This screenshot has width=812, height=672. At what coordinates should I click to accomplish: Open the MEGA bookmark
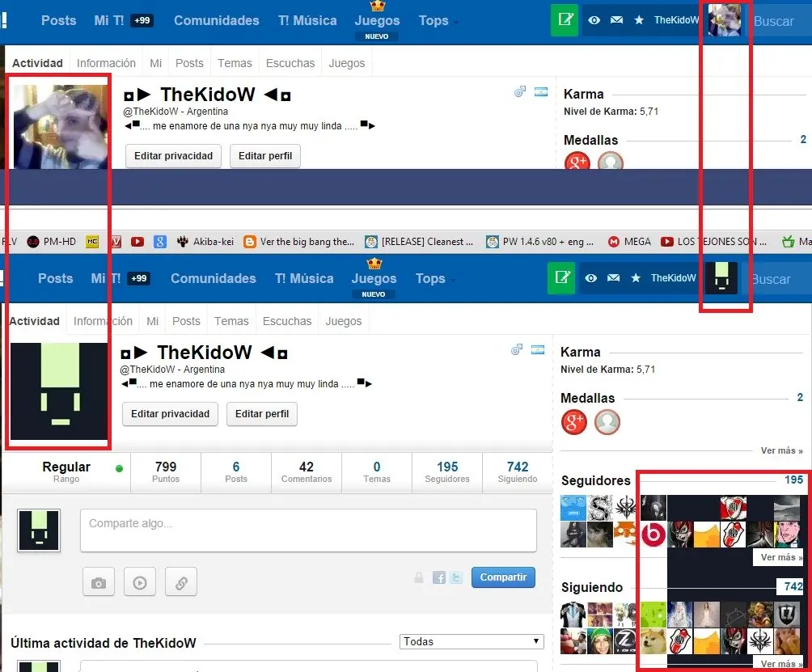coord(629,242)
